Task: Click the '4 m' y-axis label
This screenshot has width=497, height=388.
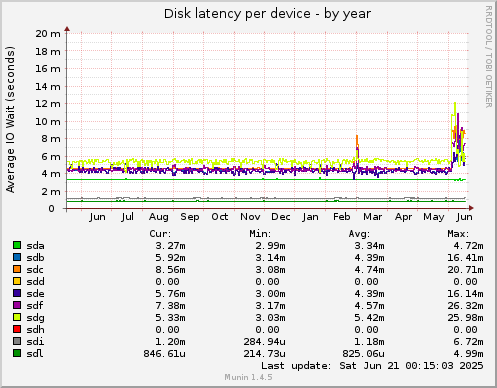Action: click(x=51, y=174)
